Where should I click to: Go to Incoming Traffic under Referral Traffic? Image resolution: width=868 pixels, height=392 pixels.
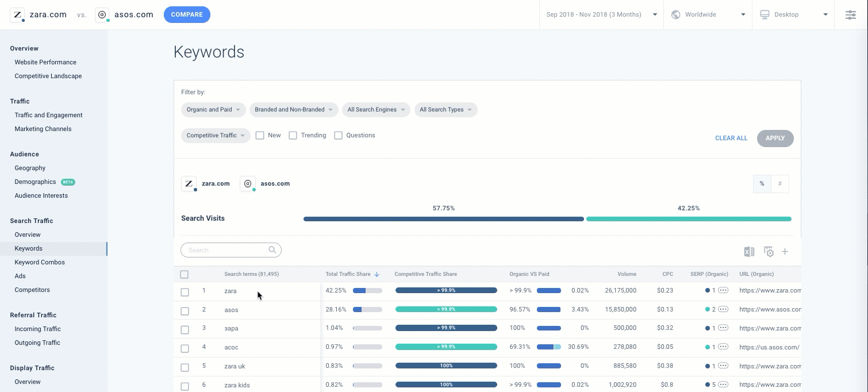click(x=37, y=329)
